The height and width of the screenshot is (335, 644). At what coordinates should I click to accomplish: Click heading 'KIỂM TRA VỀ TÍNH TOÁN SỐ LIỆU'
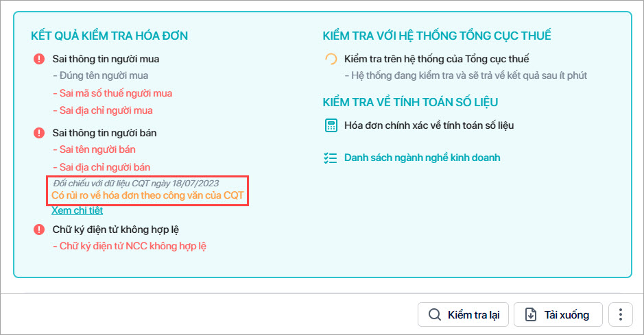(x=410, y=102)
